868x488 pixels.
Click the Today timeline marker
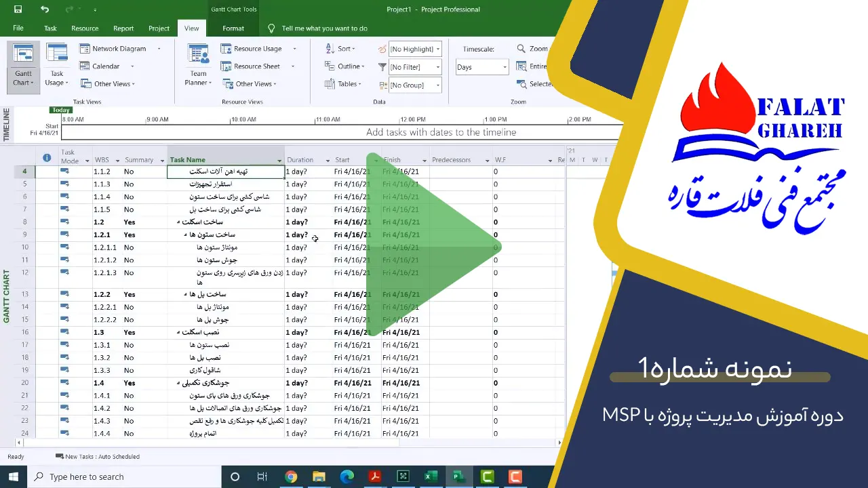click(x=61, y=110)
